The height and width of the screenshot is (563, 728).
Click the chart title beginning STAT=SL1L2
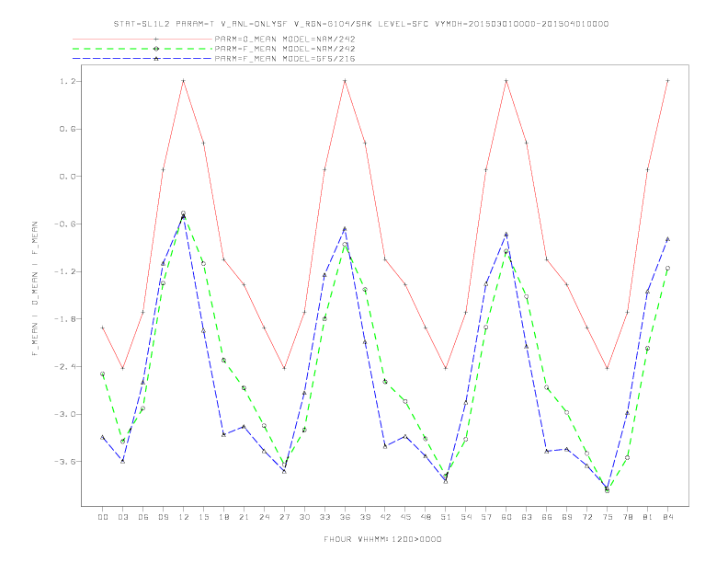[x=360, y=24]
